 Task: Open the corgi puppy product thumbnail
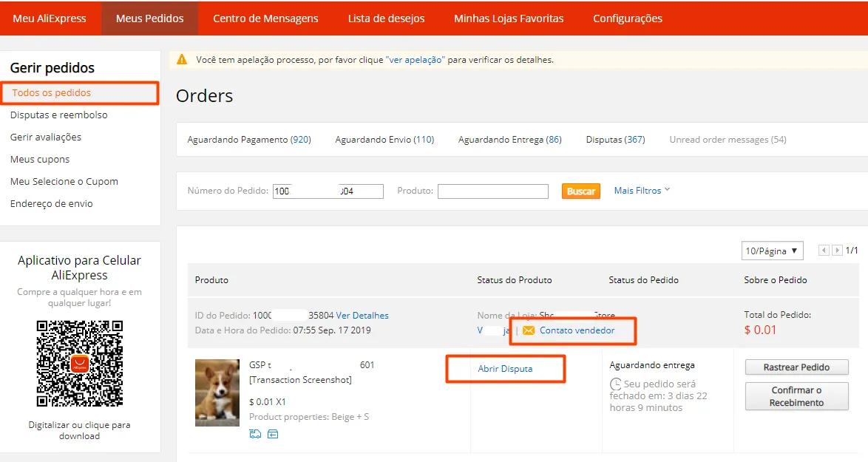click(217, 393)
